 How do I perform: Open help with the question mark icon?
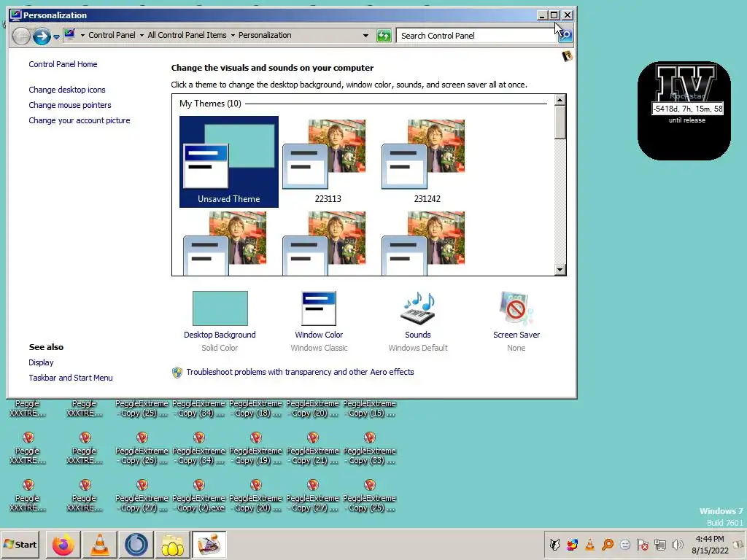click(567, 56)
